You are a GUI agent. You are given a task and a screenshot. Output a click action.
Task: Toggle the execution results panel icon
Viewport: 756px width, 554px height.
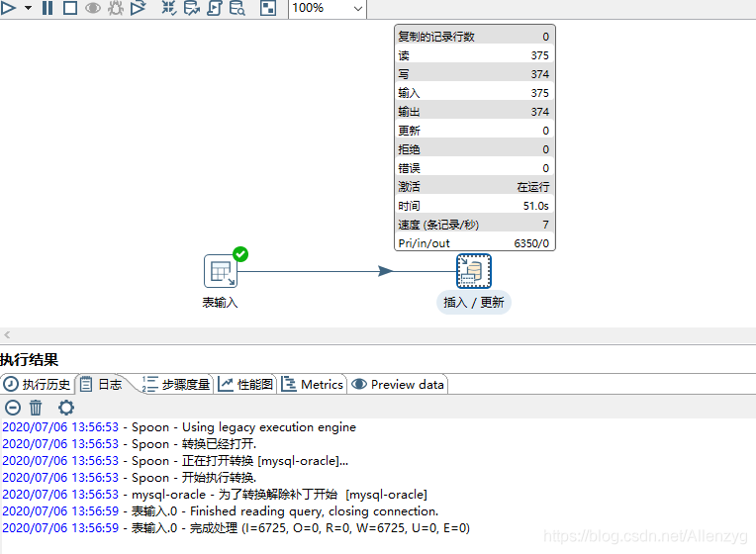tap(268, 8)
